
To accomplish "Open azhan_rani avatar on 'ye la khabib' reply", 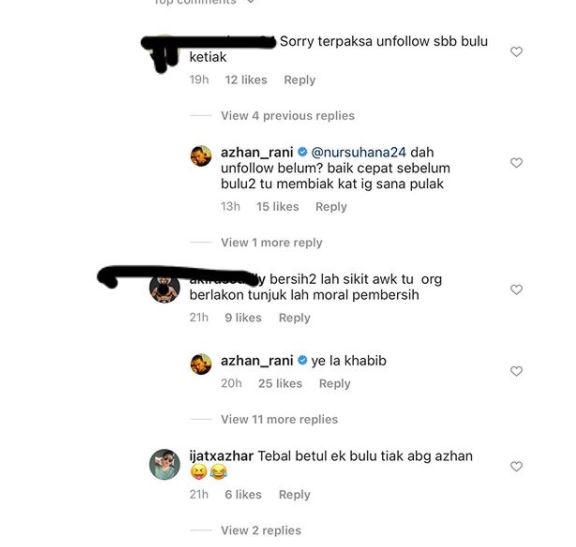I will click(201, 364).
